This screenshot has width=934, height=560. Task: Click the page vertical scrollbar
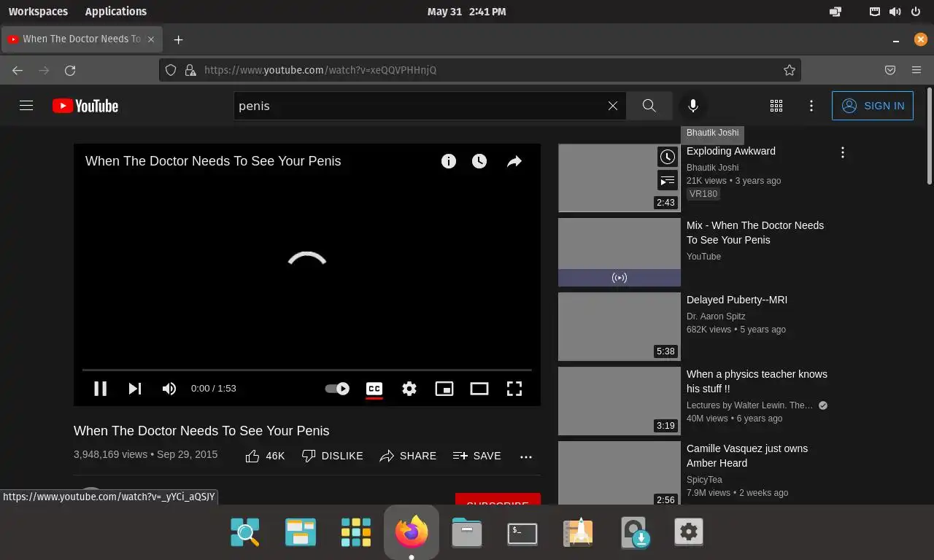929,136
